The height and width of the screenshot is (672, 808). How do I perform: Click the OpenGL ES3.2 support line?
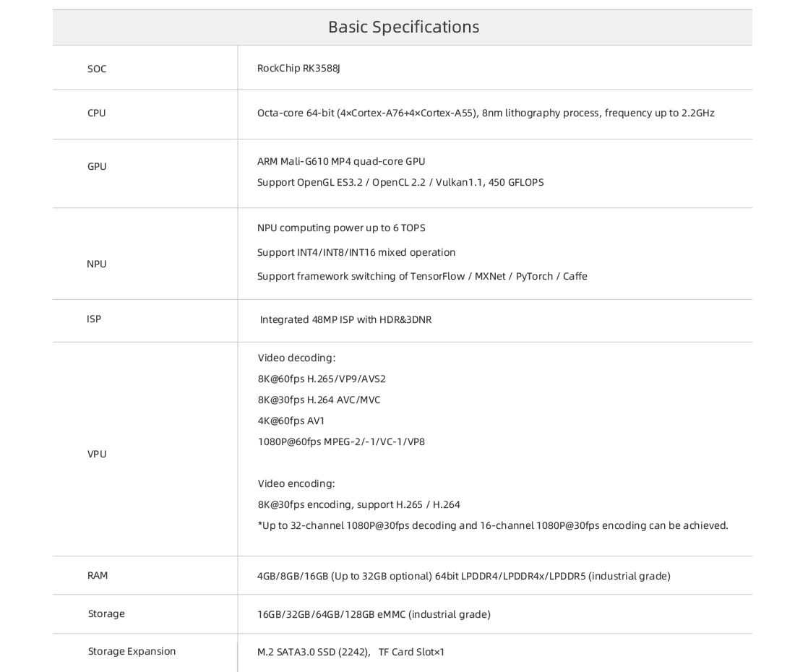coord(400,182)
